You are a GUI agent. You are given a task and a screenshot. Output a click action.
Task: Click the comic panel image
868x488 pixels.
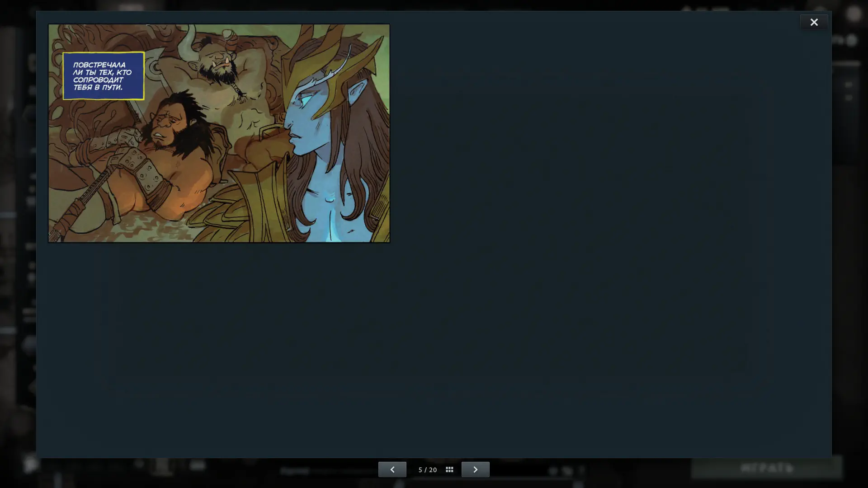219,133
